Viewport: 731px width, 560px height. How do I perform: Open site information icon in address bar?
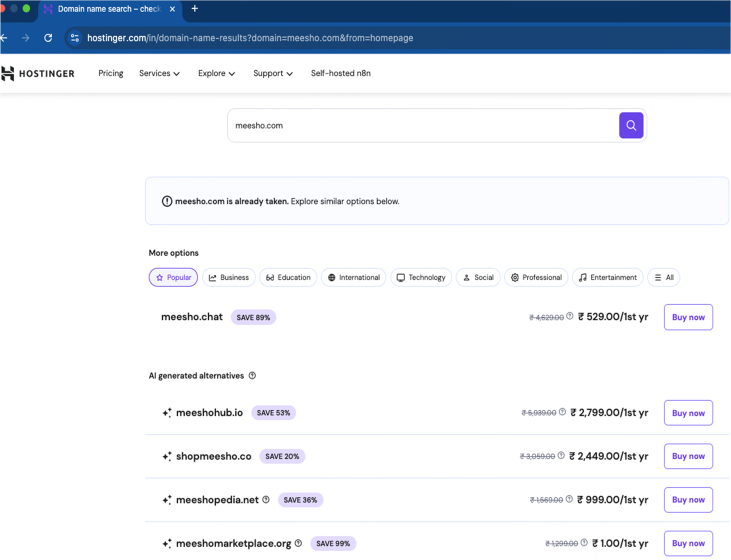click(75, 38)
